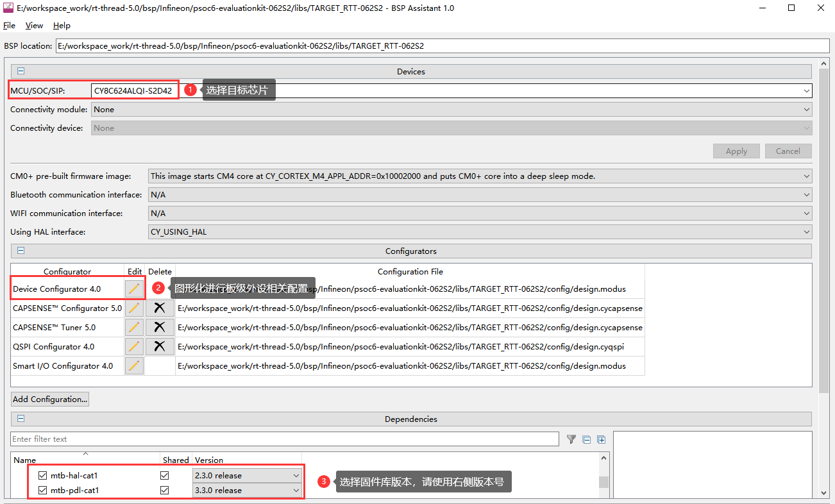Open the Using HAL interface dropdown
The height and width of the screenshot is (504, 835).
[x=480, y=232]
